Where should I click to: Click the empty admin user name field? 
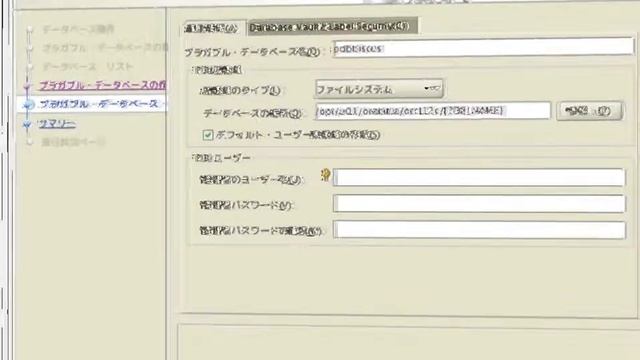[479, 178]
